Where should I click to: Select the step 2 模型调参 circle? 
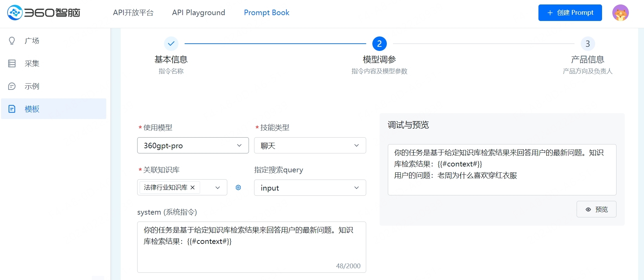tap(379, 44)
